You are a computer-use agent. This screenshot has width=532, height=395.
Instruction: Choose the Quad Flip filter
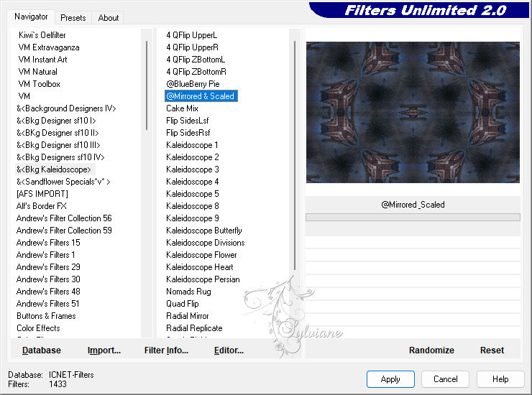[x=183, y=304]
